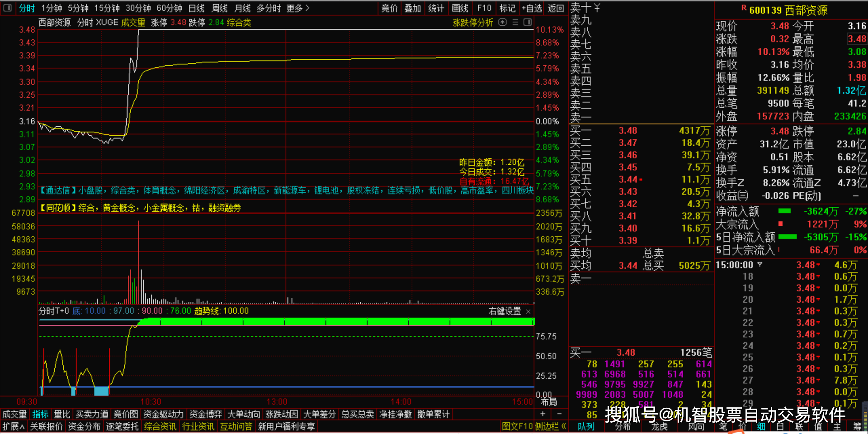Open the three-line list icon beside 涨跌停分析

coord(515,22)
